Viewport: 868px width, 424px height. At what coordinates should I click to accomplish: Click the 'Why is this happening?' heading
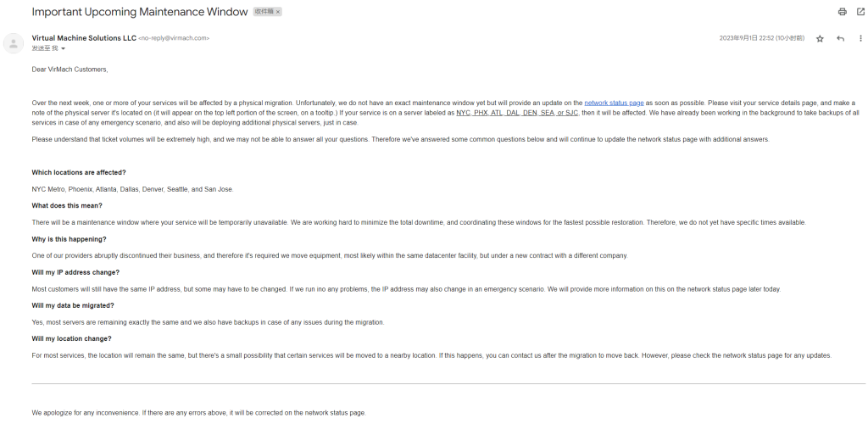pyautogui.click(x=70, y=238)
